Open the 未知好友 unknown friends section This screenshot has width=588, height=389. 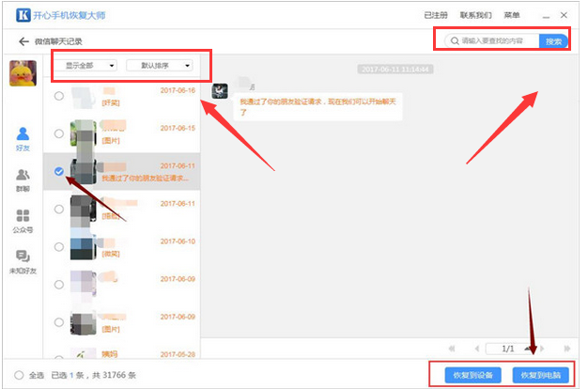click(x=23, y=262)
